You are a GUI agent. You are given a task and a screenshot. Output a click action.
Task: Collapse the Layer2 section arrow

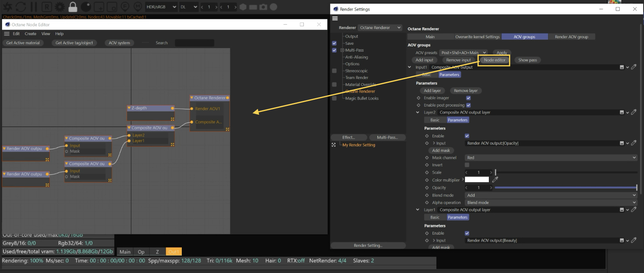pyautogui.click(x=418, y=113)
